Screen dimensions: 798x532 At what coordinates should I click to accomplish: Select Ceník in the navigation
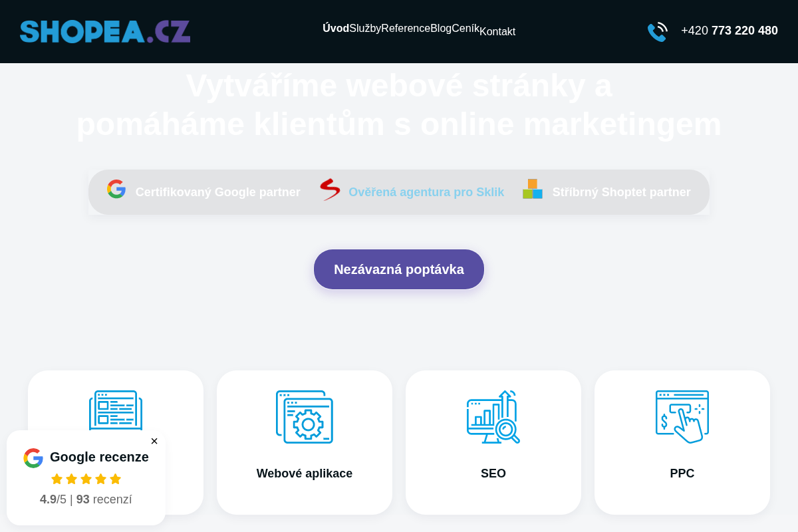(x=465, y=28)
